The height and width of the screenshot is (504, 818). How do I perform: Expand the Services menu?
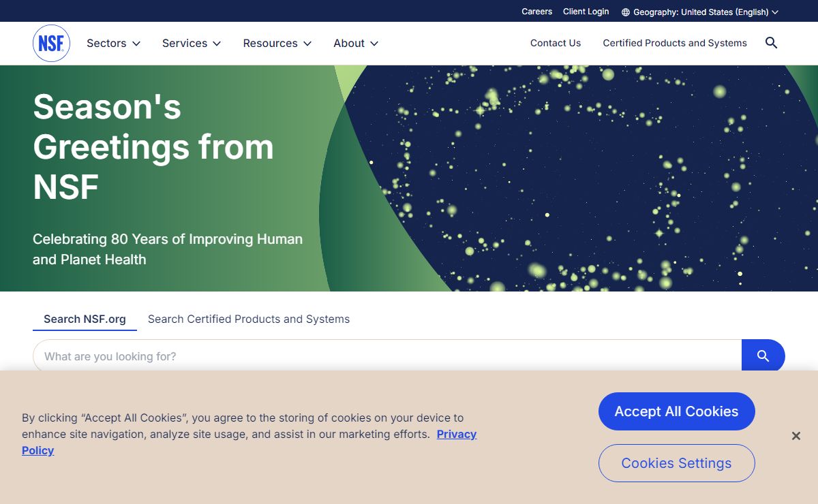192,43
